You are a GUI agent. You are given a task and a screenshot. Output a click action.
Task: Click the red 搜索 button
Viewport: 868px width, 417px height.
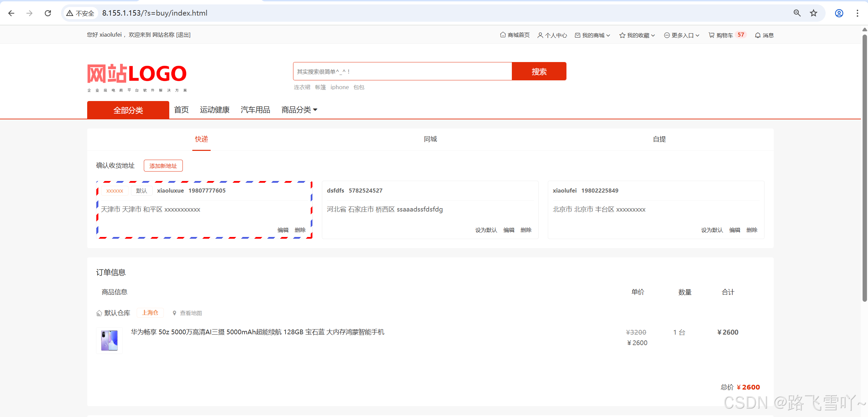pyautogui.click(x=539, y=72)
